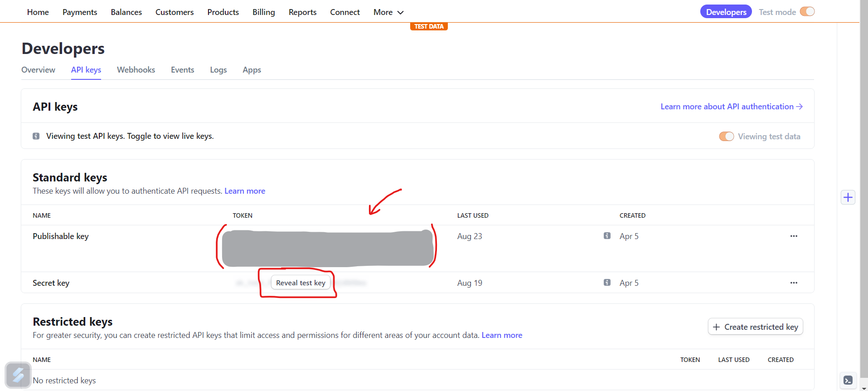Image resolution: width=868 pixels, height=391 pixels.
Task: Click the Publishable key name
Action: click(x=61, y=236)
